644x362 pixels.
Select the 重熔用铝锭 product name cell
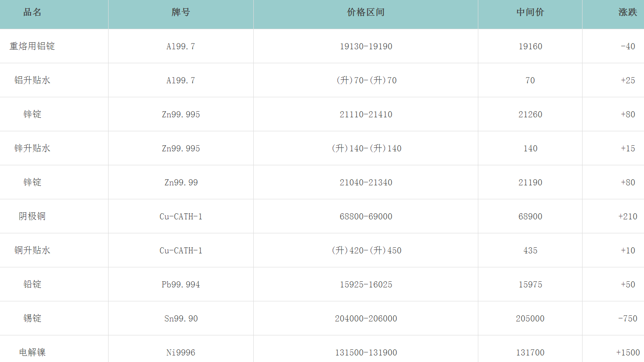32,46
